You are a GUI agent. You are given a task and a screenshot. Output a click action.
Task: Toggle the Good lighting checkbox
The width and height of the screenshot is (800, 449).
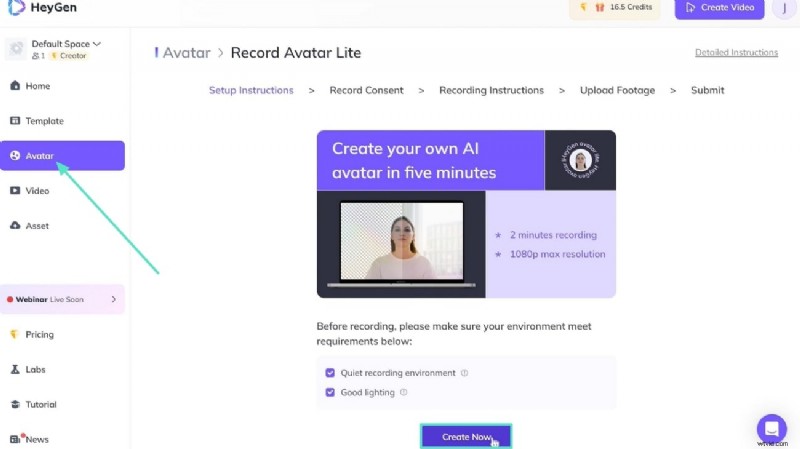pos(330,392)
